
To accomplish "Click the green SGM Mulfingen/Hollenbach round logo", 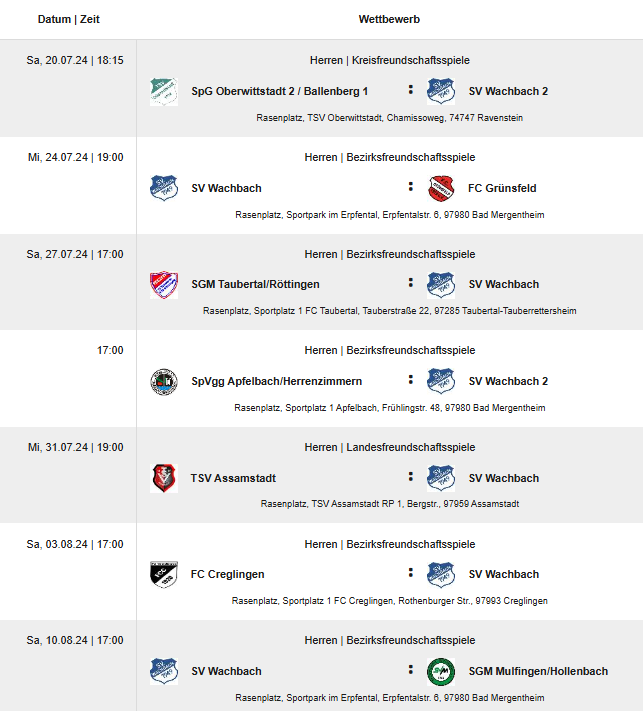I will coord(441,672).
